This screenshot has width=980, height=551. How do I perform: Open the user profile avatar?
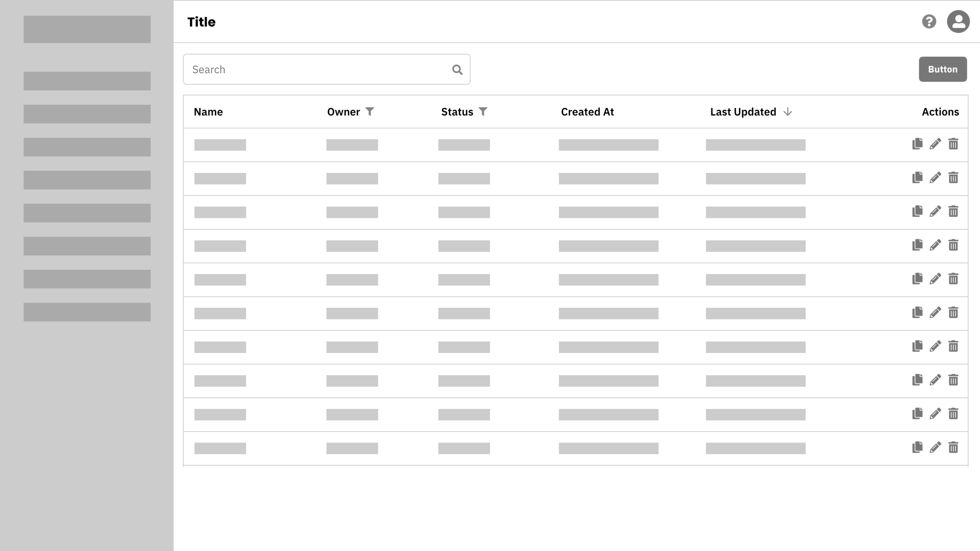click(x=958, y=22)
